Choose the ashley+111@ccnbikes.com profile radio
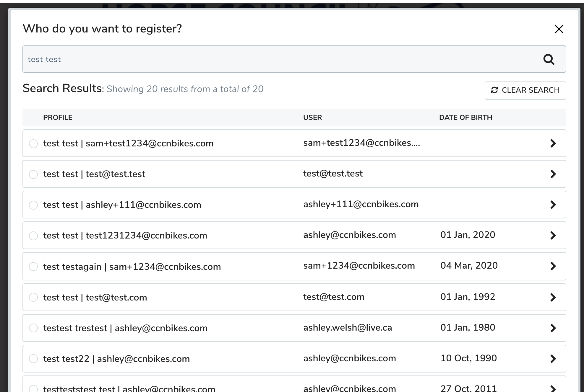This screenshot has width=584, height=392. 33,205
